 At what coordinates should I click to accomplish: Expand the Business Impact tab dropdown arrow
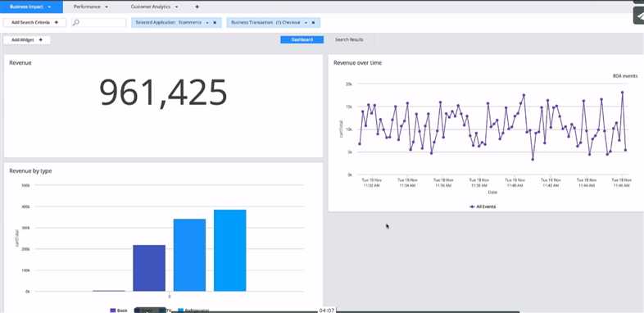pyautogui.click(x=50, y=7)
